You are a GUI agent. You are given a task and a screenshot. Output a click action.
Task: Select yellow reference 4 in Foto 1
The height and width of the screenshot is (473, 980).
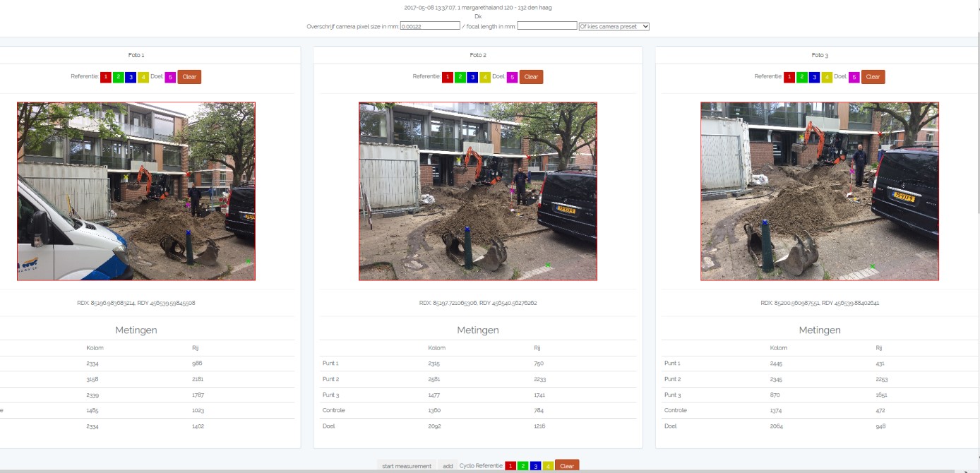pyautogui.click(x=143, y=77)
